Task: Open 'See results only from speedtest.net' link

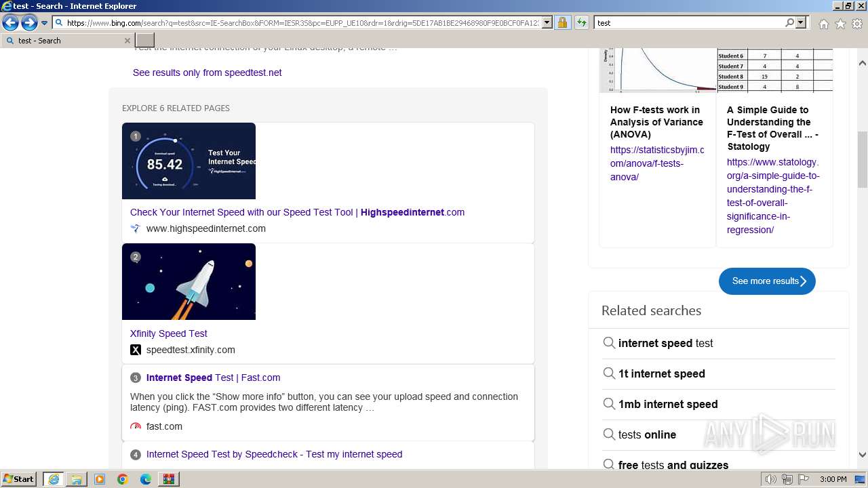Action: coord(207,73)
